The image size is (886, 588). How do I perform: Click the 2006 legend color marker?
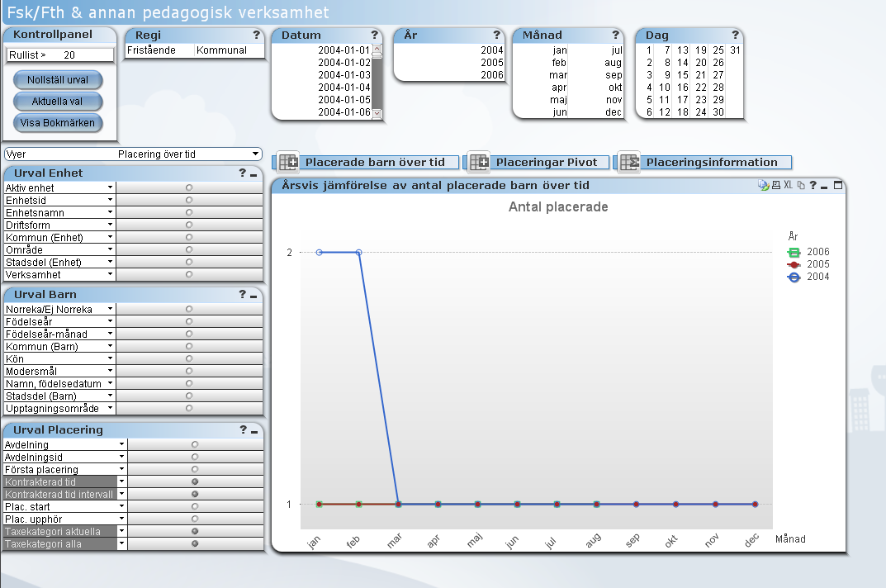[794, 252]
